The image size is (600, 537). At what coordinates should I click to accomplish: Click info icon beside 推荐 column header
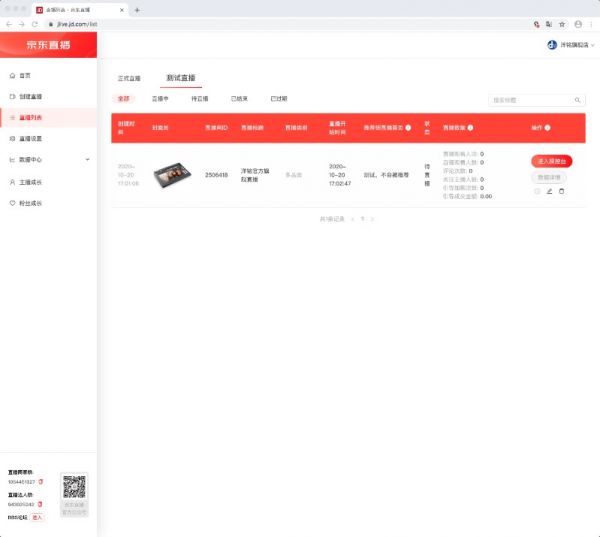pyautogui.click(x=408, y=128)
